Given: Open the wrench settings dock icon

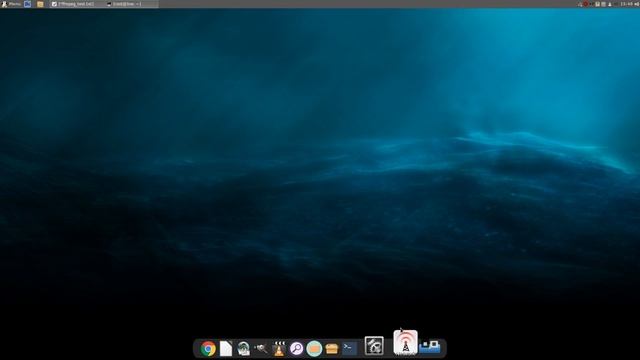Looking at the screenshot, I should (x=374, y=346).
